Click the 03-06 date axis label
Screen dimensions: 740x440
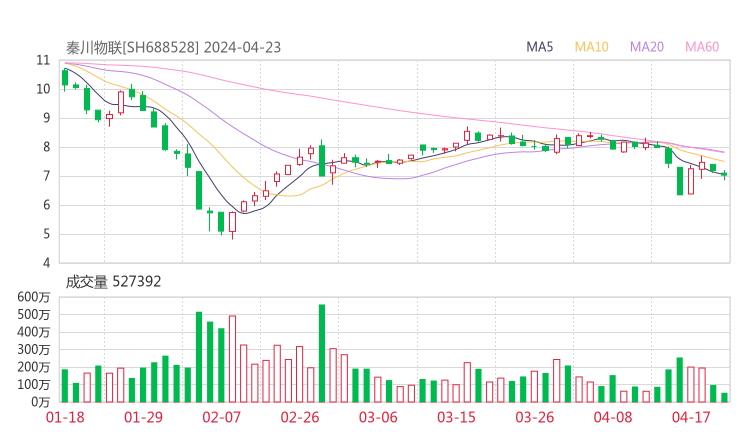[x=378, y=417]
